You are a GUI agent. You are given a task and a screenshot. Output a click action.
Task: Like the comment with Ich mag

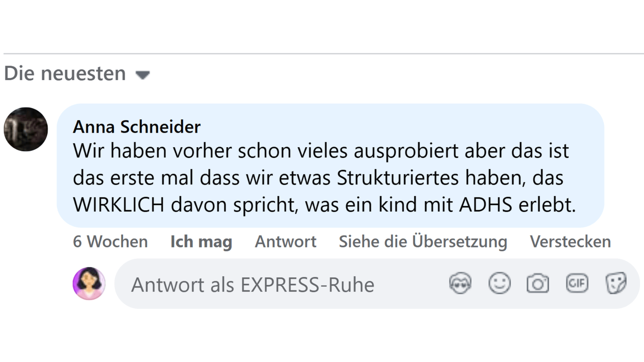tap(201, 242)
